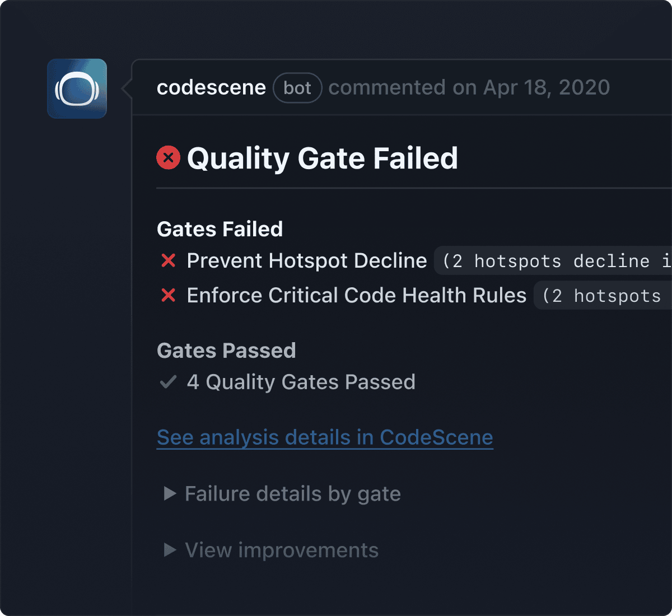Click the 4 Quality Gates Passed text
The image size is (672, 616).
point(301,382)
